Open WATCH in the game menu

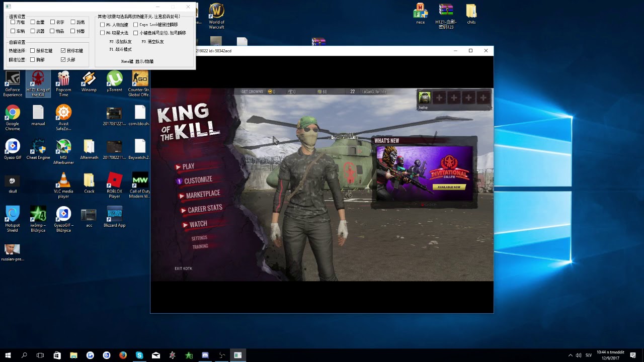(198, 224)
